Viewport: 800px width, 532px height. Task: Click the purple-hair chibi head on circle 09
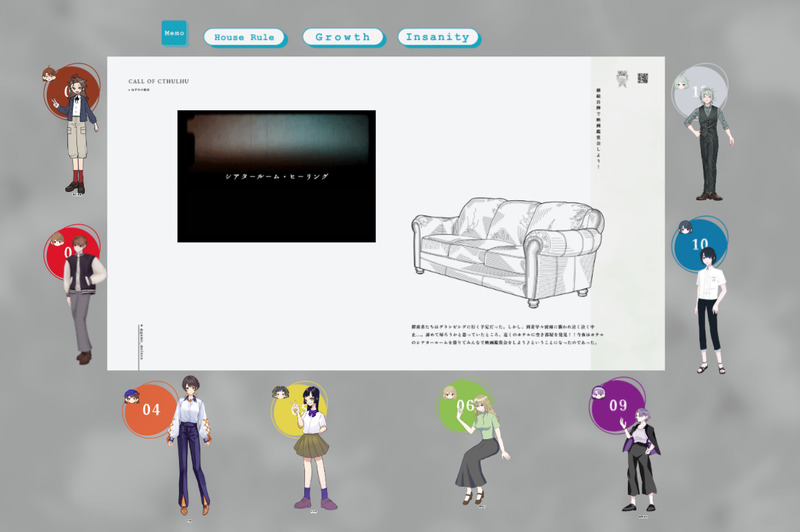[598, 393]
